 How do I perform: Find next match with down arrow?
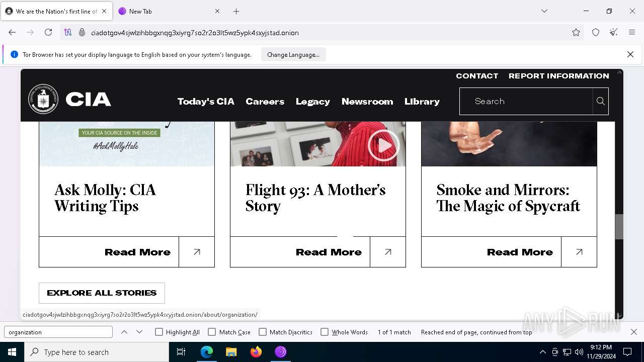139,332
